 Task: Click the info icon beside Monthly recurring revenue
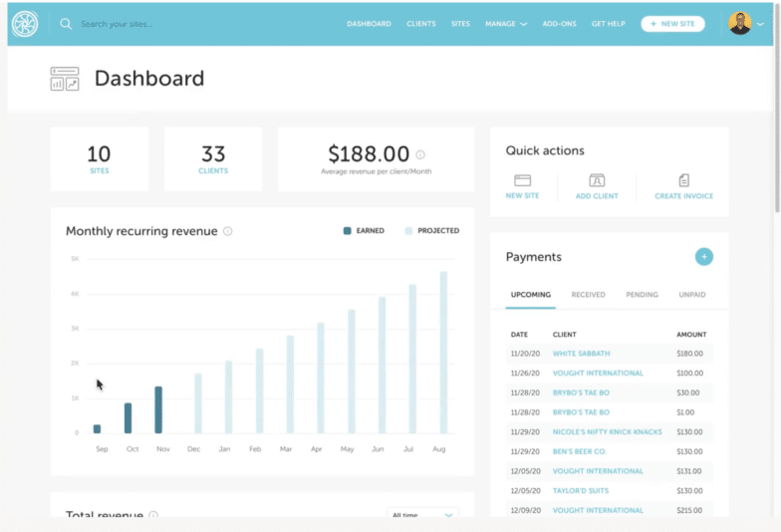pos(228,231)
